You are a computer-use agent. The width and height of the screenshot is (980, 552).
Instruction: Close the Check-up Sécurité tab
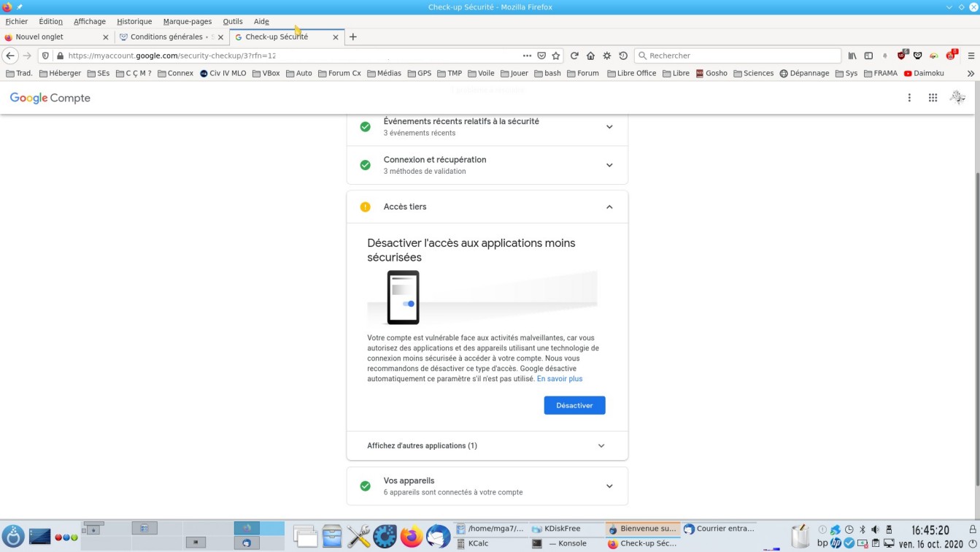coord(336,37)
